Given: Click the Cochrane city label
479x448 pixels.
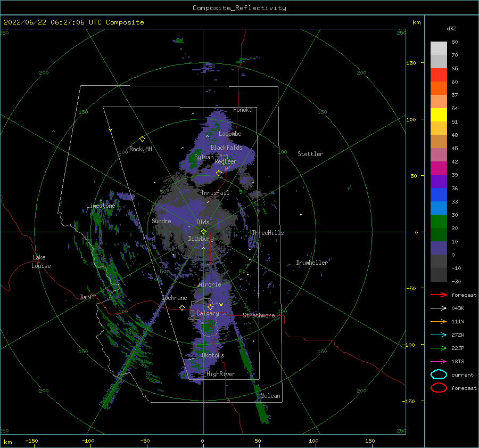Looking at the screenshot, I should click(x=174, y=298).
